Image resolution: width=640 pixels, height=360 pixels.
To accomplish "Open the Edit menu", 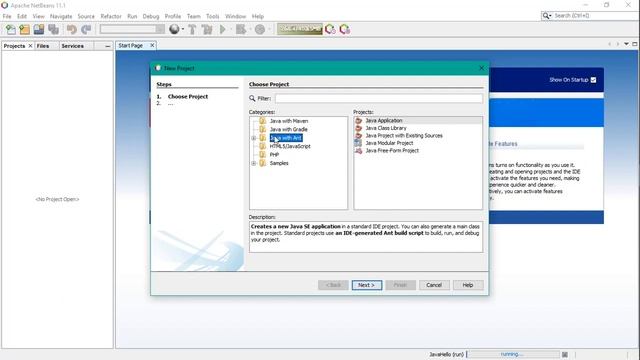I will [22, 16].
